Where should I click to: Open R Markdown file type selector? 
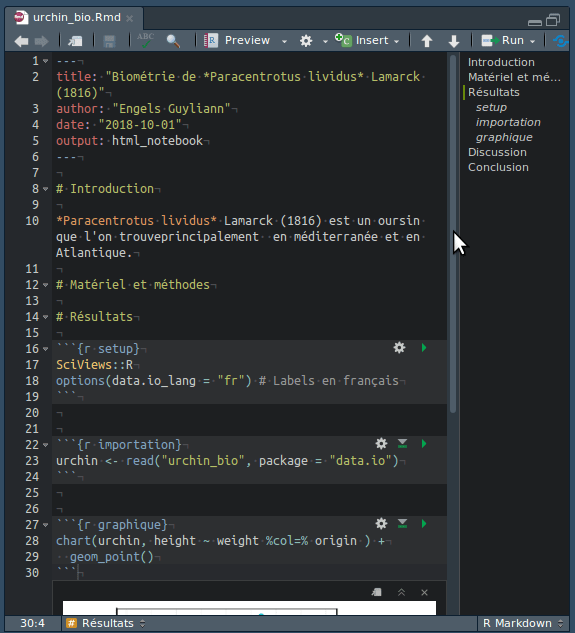[523, 623]
